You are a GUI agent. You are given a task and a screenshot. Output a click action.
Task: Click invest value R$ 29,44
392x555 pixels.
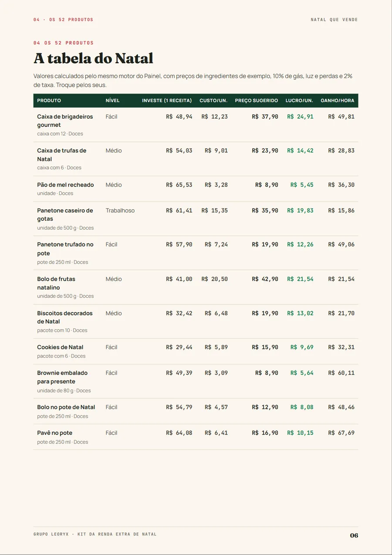pos(179,347)
